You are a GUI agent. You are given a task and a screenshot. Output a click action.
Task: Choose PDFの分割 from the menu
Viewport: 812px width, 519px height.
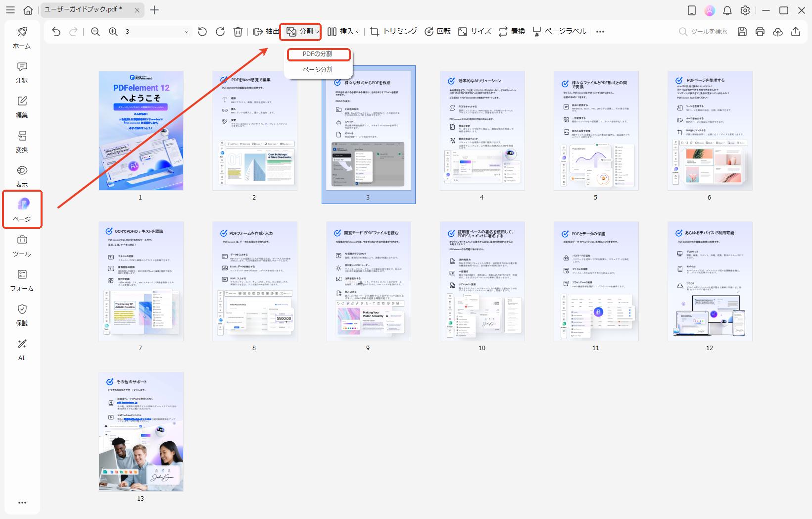318,54
